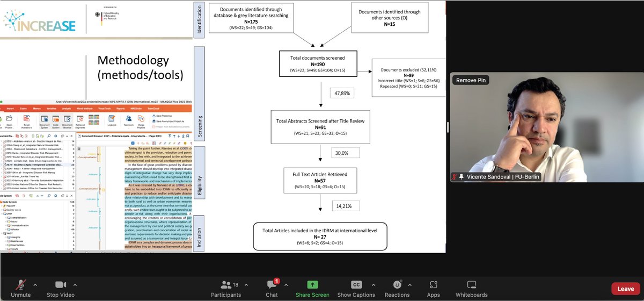Select Country cases code

pyautogui.click(x=13, y=210)
